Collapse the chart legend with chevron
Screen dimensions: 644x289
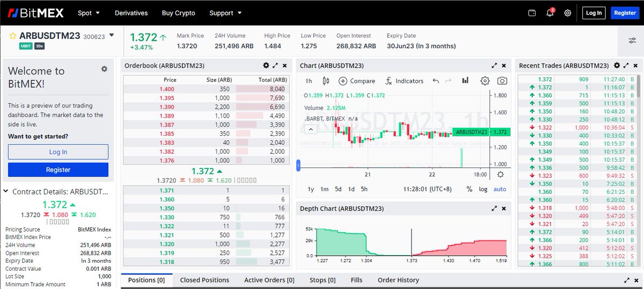click(x=310, y=129)
